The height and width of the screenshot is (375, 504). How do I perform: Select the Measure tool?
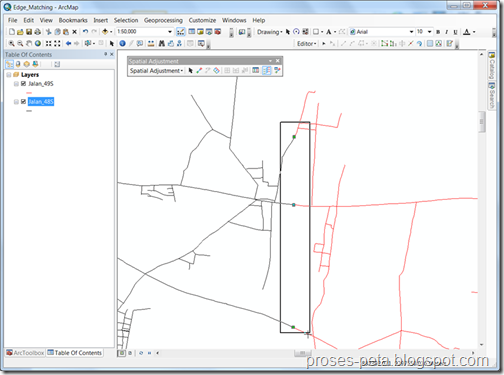pyautogui.click(x=151, y=43)
